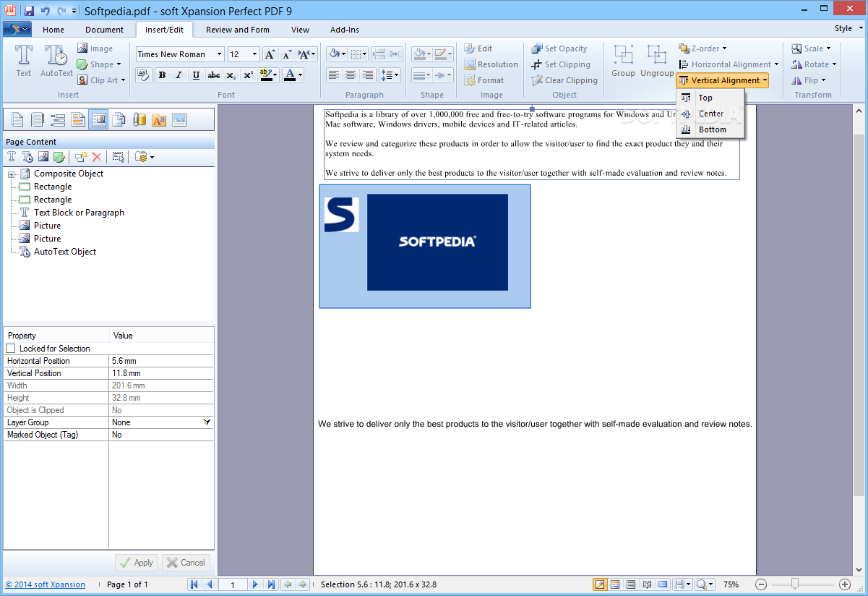
Task: Open the fonts folder panel icon
Action: (x=159, y=120)
